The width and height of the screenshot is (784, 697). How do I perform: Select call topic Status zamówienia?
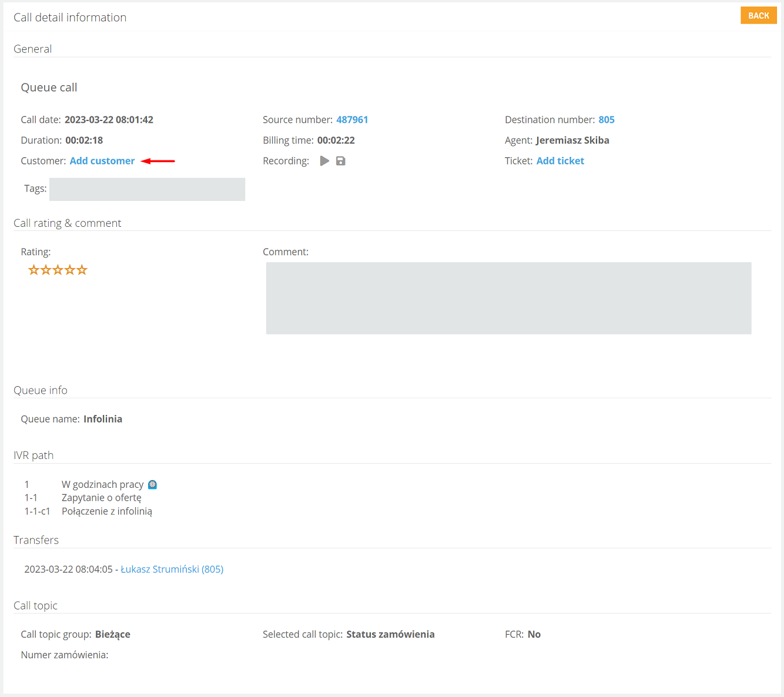(391, 635)
